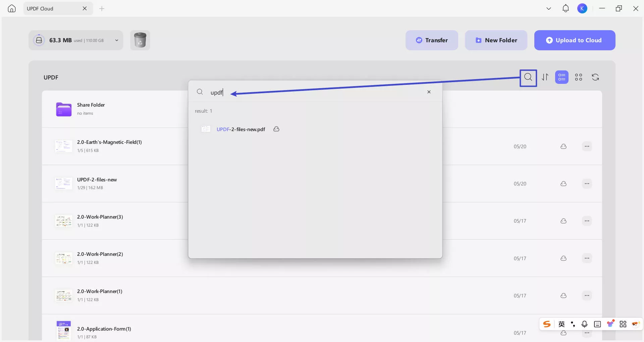This screenshot has width=644, height=342.
Task: Click thumbnail of 2.0-Work-Planner(3)
Action: (63, 221)
